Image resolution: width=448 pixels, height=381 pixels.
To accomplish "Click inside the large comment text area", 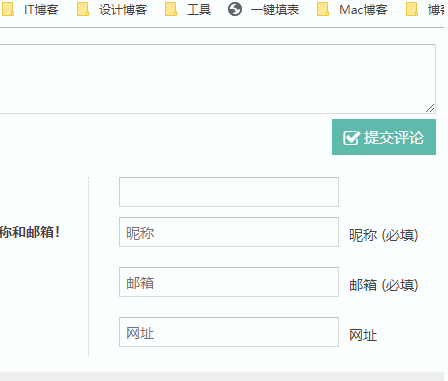I will 217,79.
